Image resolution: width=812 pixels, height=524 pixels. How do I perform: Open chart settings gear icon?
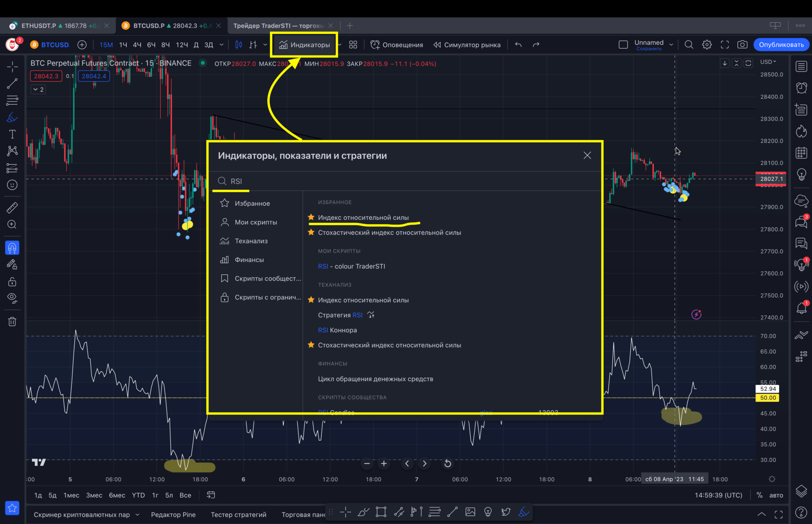(x=707, y=45)
